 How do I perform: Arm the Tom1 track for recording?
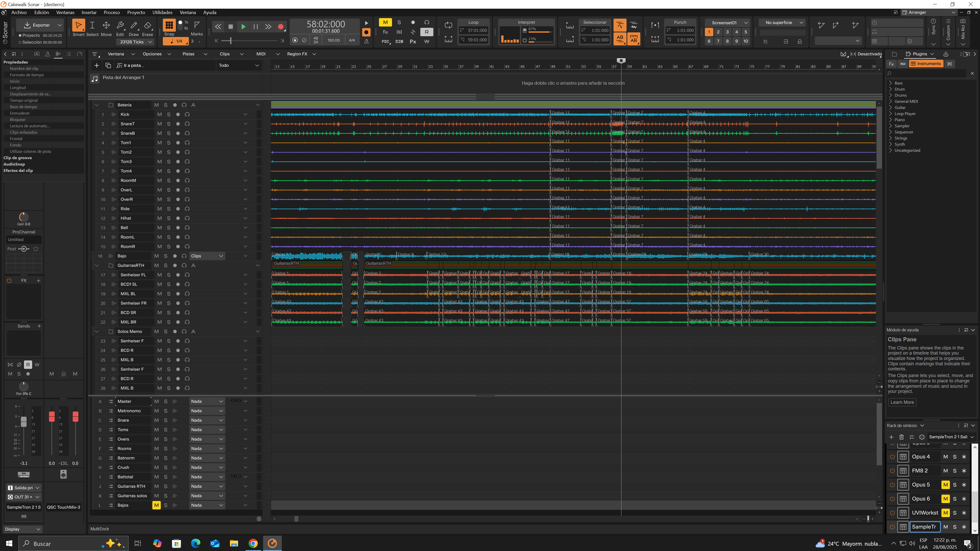click(x=178, y=143)
